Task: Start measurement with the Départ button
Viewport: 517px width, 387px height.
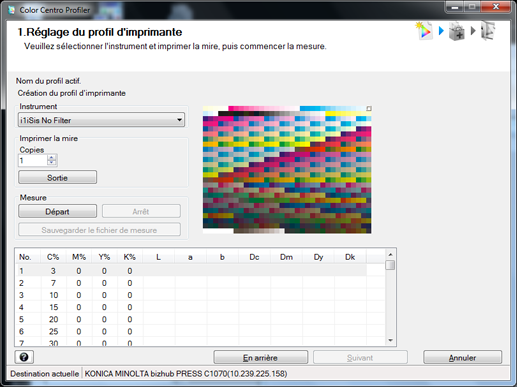Action: coord(57,211)
